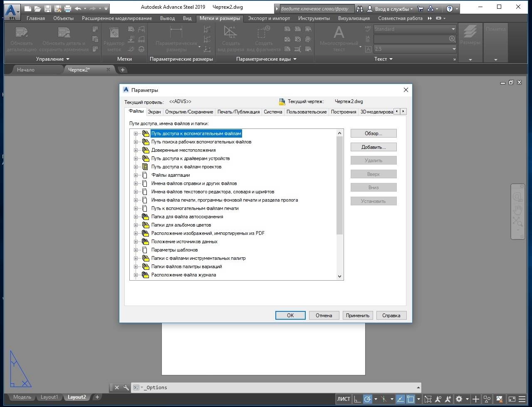Switch to the Пользовательские tab
This screenshot has height=407, width=532.
(307, 112)
